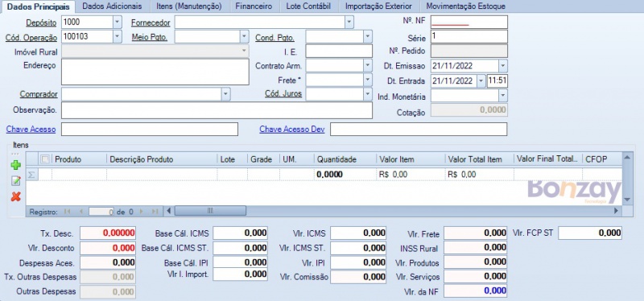Click the Vlr. Frete value field

point(475,233)
